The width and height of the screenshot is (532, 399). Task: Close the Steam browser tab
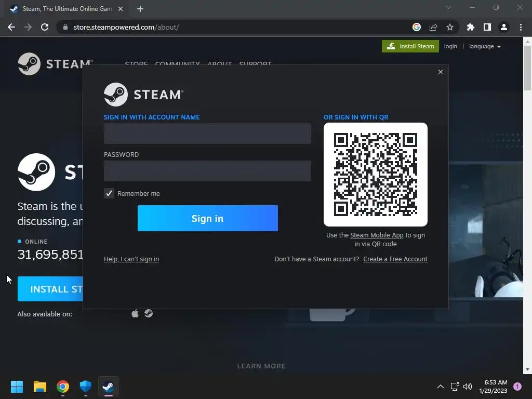[x=121, y=9]
